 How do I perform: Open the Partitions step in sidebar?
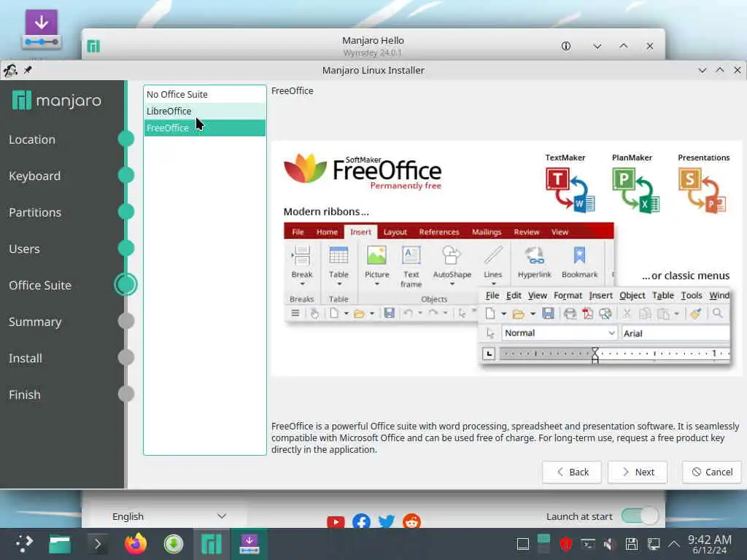point(35,212)
